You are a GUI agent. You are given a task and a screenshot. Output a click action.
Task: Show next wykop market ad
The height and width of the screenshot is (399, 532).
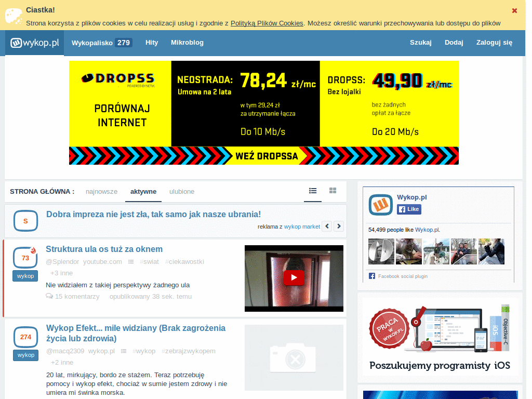pos(339,227)
